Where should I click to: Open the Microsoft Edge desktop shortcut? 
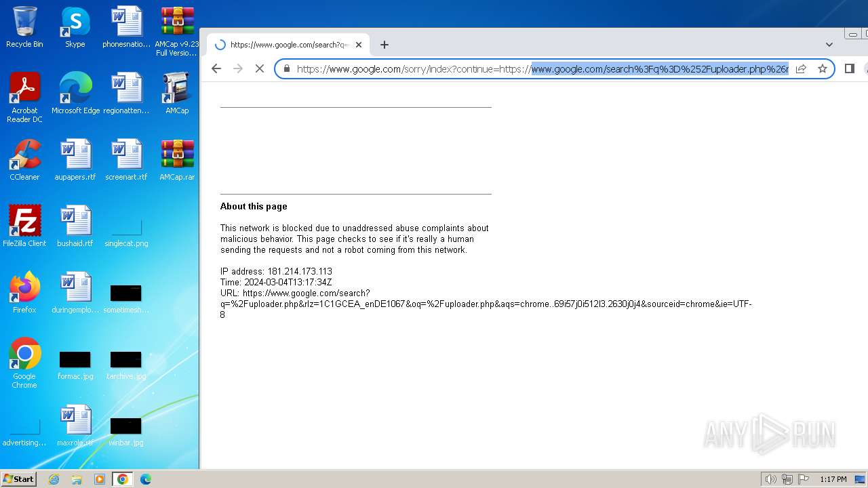click(x=75, y=94)
